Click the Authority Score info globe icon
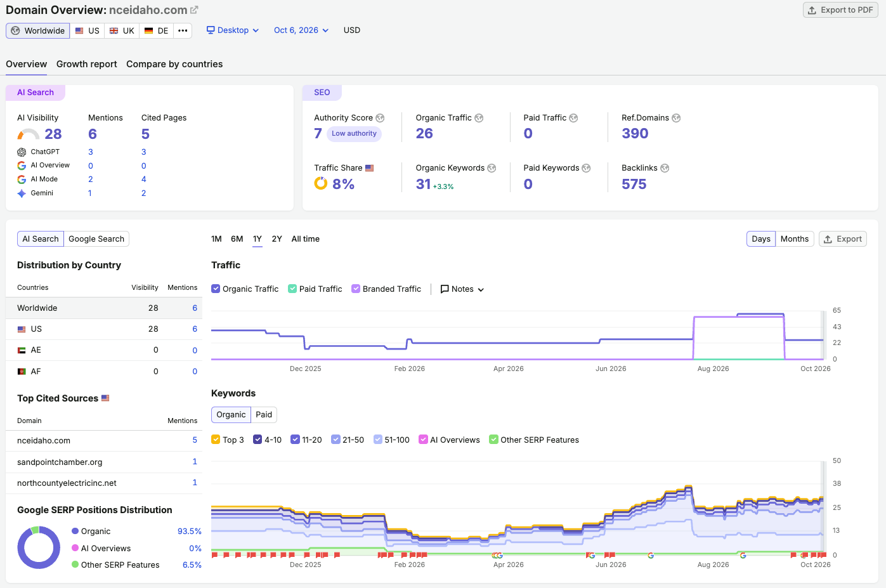This screenshot has width=886, height=588. point(380,118)
